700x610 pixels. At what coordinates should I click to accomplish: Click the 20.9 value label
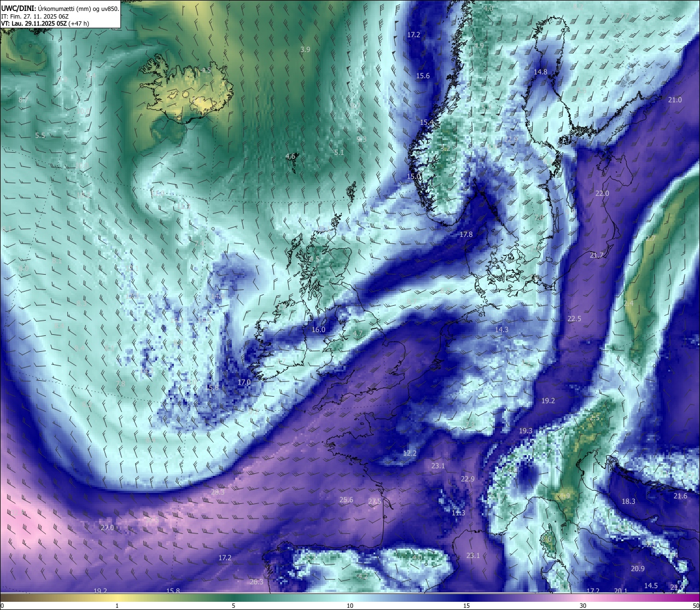[638, 568]
